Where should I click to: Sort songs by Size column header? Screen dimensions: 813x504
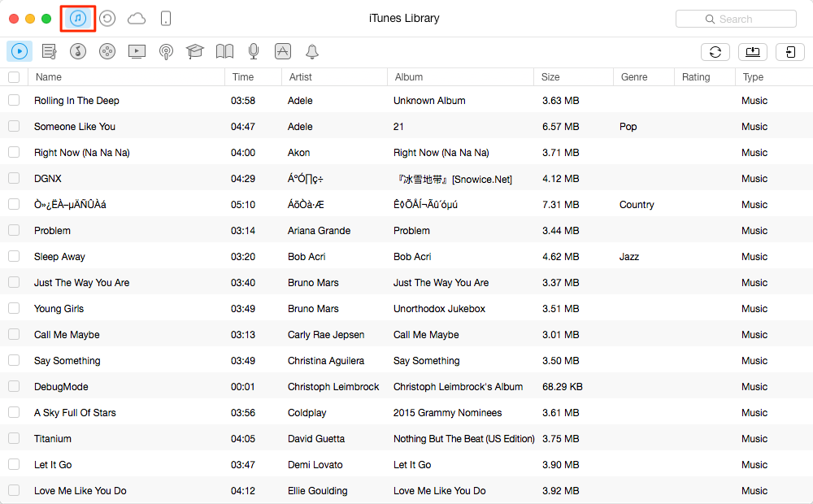[x=550, y=77]
